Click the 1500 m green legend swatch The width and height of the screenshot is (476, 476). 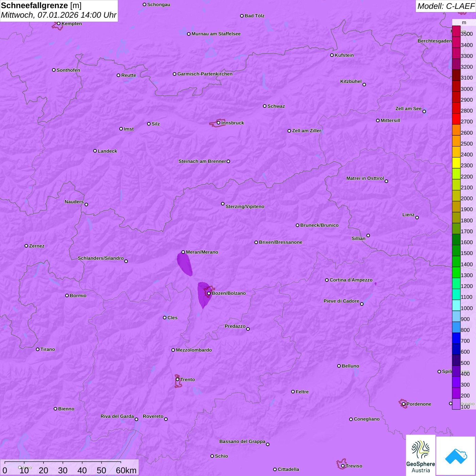coord(456,251)
